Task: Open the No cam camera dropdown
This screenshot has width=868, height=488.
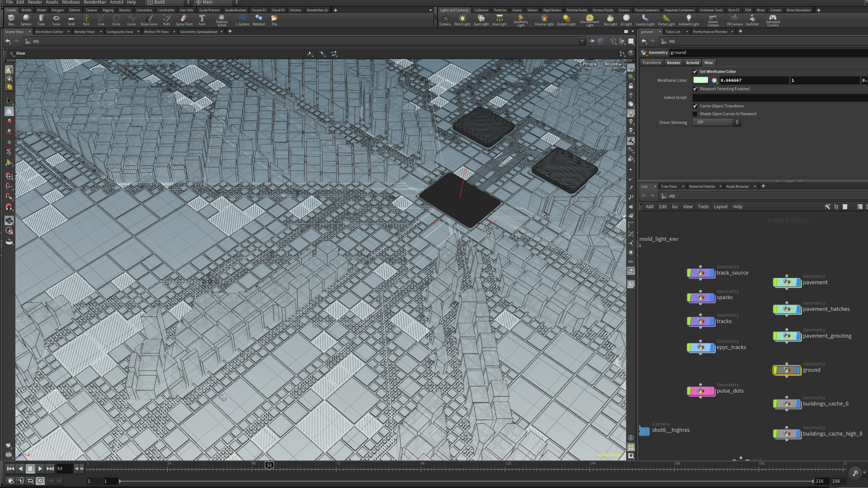Action: (613, 64)
